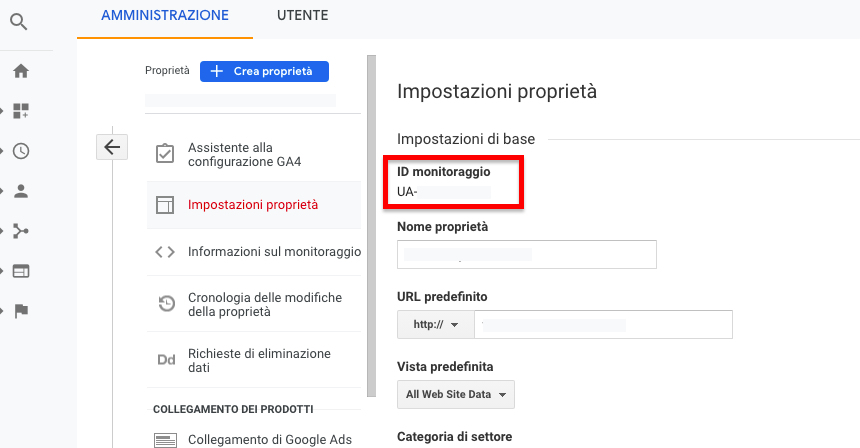
Task: Switch to the UTENTE tab
Action: (x=302, y=15)
